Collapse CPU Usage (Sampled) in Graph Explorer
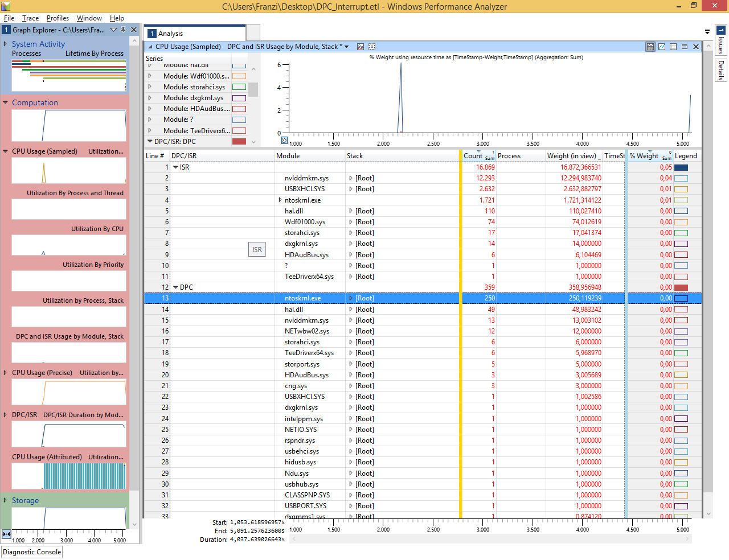 point(5,151)
